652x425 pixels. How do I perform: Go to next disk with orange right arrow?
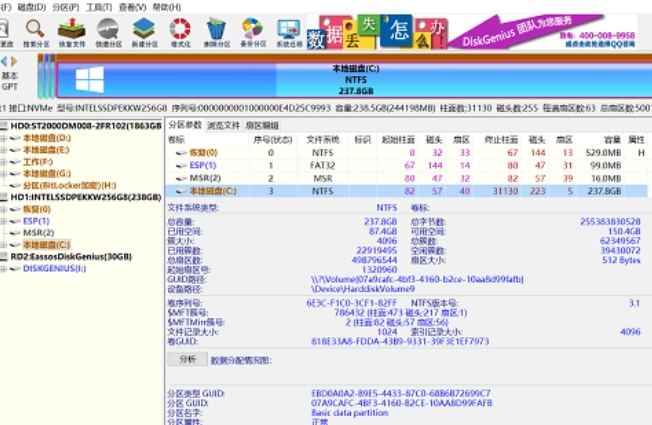[14, 62]
